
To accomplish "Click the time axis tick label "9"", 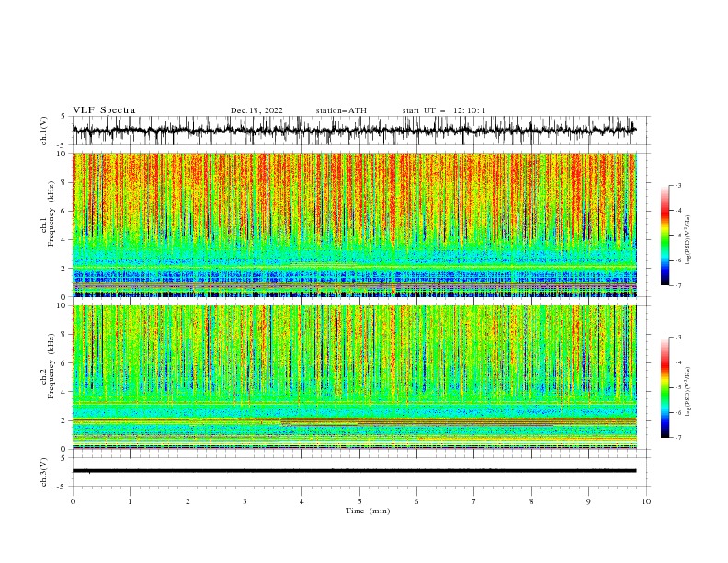I will point(588,501).
